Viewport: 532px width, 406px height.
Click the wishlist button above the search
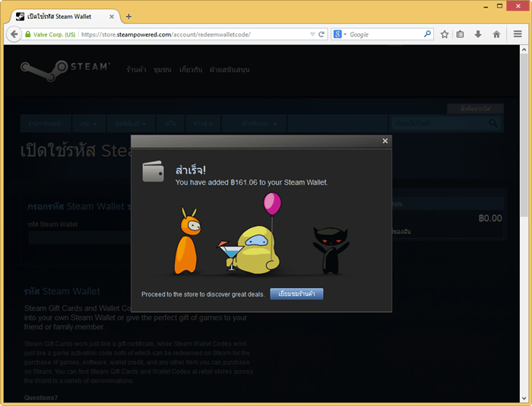click(x=475, y=109)
